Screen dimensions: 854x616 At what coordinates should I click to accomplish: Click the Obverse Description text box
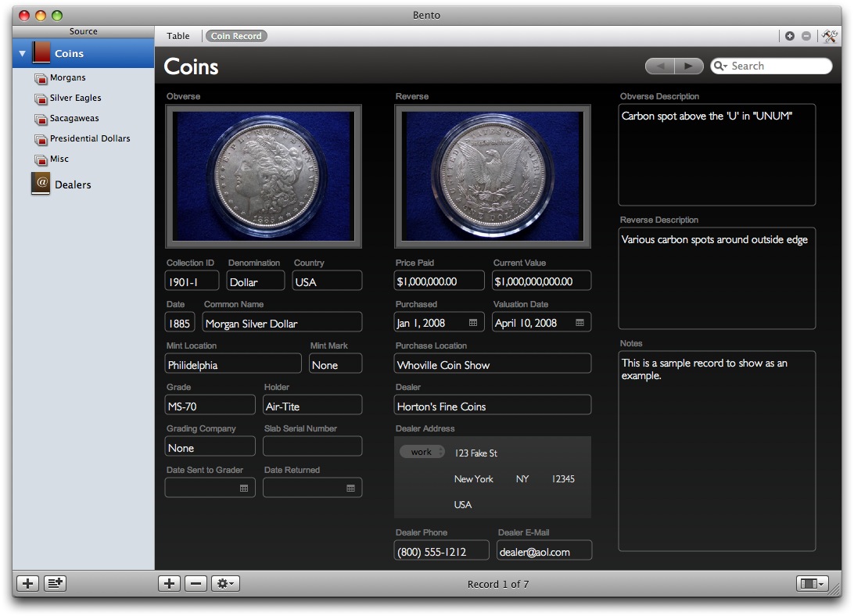[x=716, y=155]
